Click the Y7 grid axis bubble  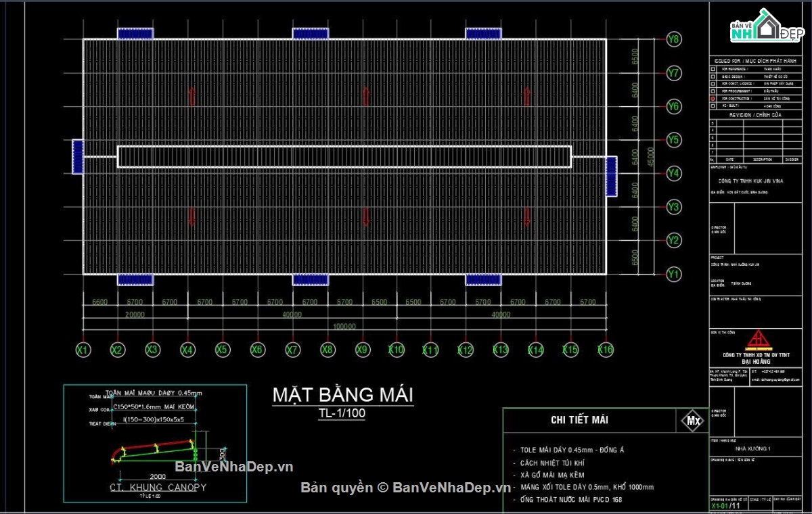coord(673,72)
